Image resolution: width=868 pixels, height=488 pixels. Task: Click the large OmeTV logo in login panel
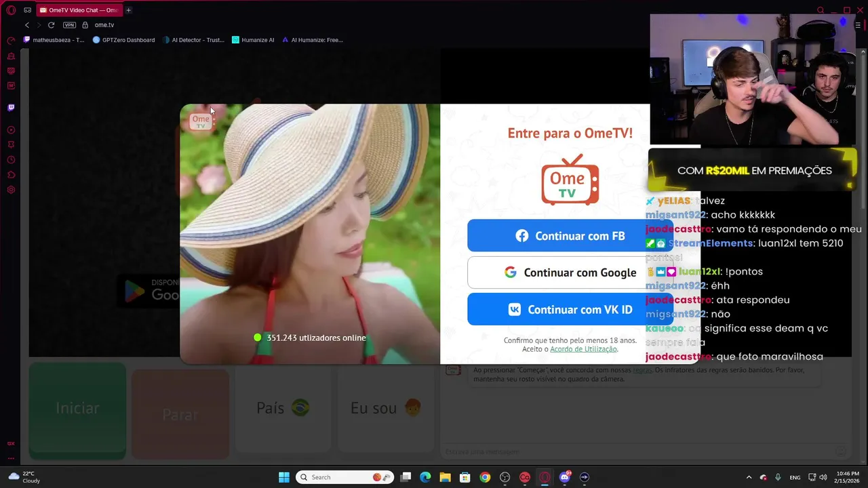pyautogui.click(x=570, y=180)
